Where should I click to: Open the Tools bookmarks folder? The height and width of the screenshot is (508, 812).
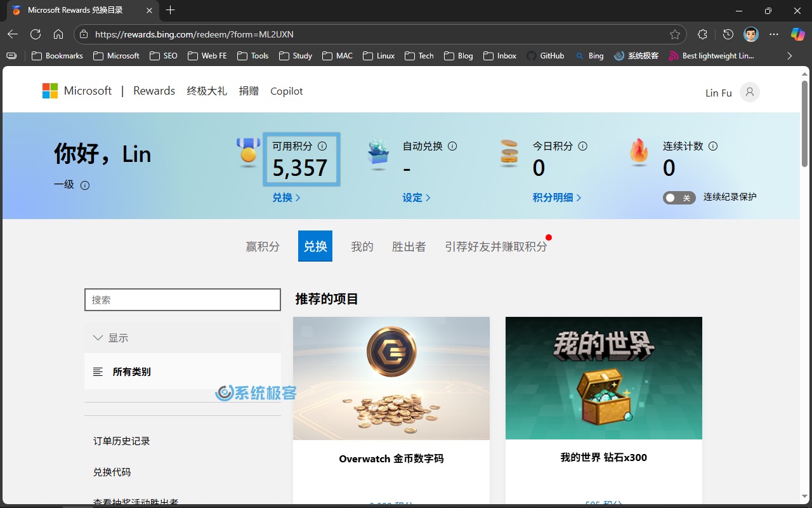pyautogui.click(x=252, y=56)
